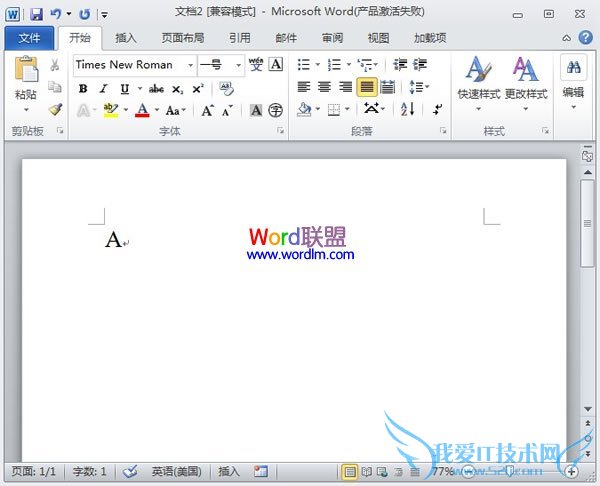Expand Paste options arrow

pyautogui.click(x=26, y=110)
